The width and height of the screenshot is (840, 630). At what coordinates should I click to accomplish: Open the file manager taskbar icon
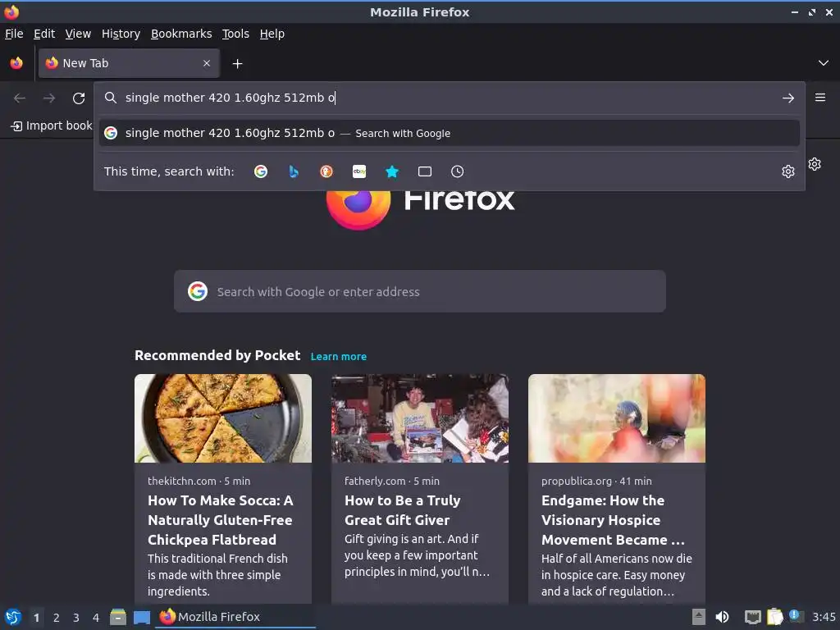[x=118, y=617]
